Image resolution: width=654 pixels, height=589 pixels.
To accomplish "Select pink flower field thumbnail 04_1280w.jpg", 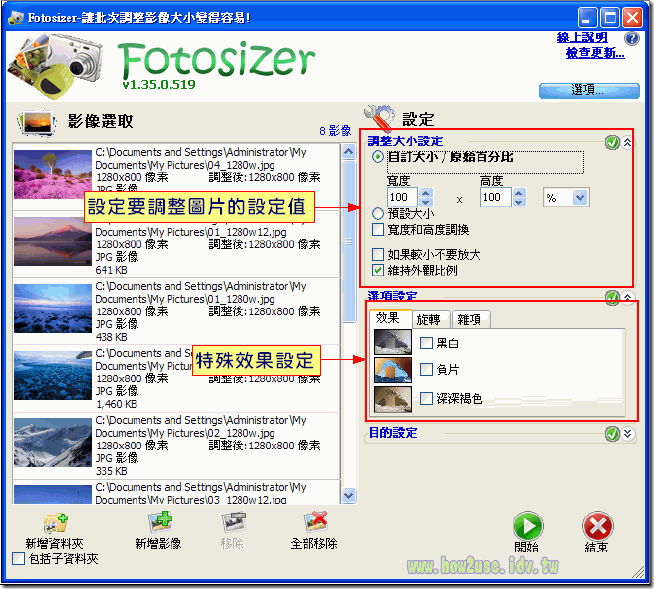I will 53,174.
